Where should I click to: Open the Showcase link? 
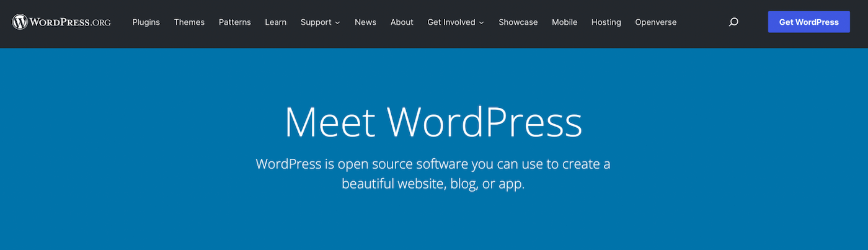(518, 22)
